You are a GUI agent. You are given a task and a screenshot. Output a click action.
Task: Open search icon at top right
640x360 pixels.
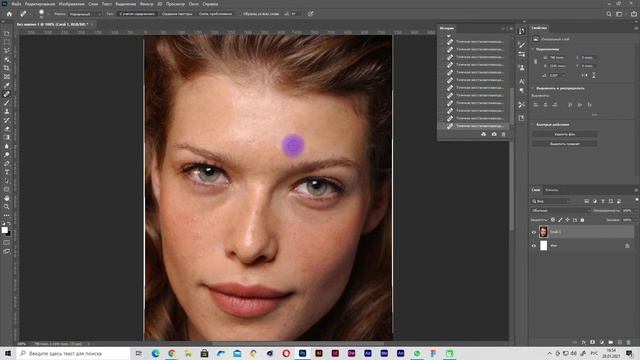[609, 14]
